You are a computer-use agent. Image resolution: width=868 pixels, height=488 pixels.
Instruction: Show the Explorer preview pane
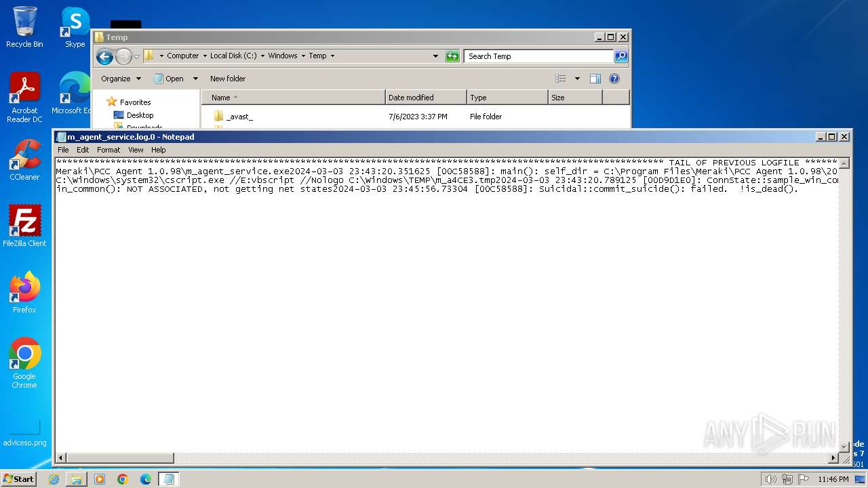[595, 79]
